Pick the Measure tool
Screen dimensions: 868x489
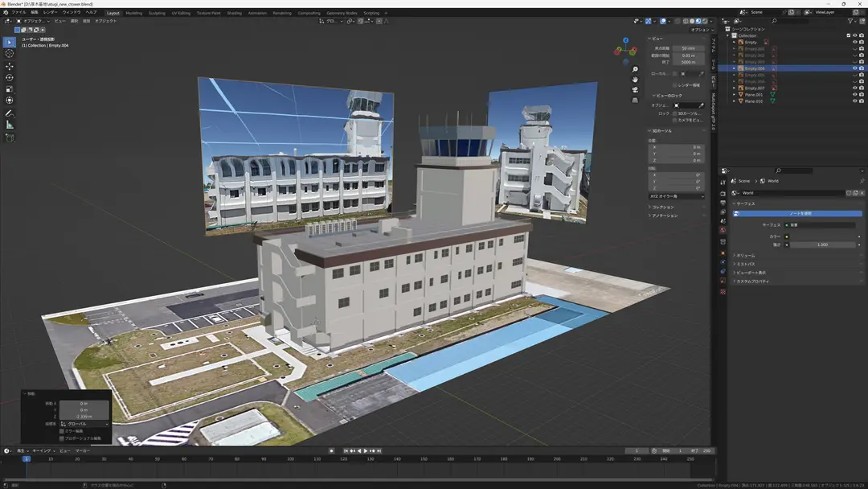10,125
